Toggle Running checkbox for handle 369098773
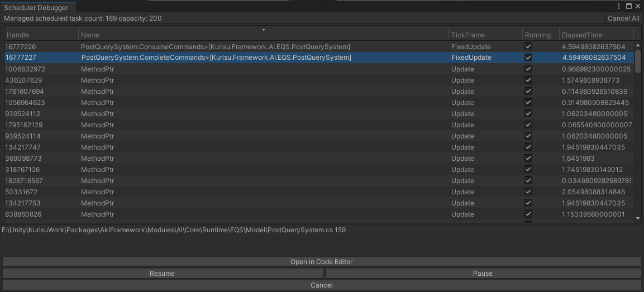This screenshot has width=644, height=292. (x=528, y=158)
